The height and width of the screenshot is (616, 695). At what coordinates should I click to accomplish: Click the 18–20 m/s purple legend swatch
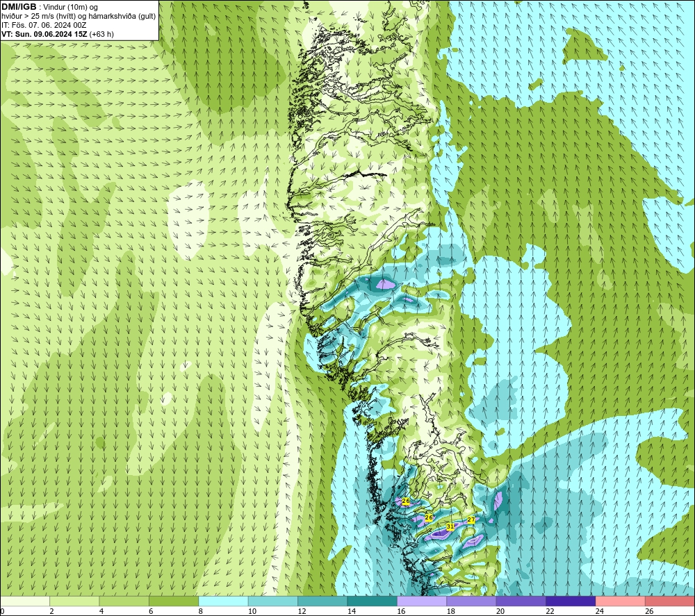472,601
